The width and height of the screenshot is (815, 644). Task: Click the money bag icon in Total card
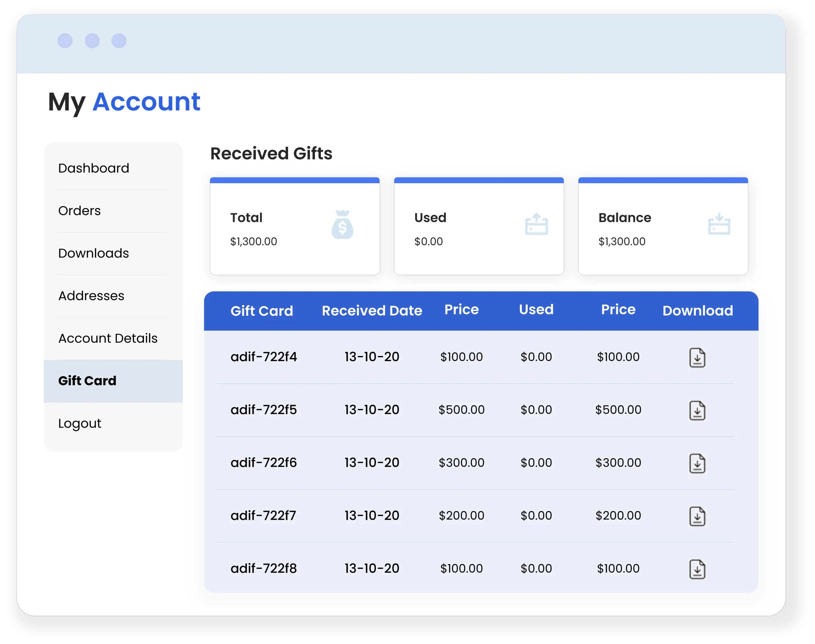(342, 225)
